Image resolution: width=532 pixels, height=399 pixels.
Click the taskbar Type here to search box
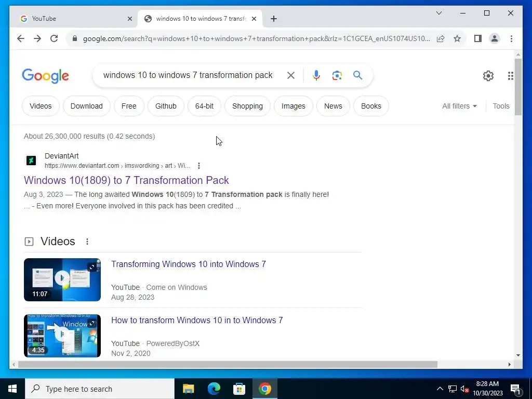[x=100, y=389]
